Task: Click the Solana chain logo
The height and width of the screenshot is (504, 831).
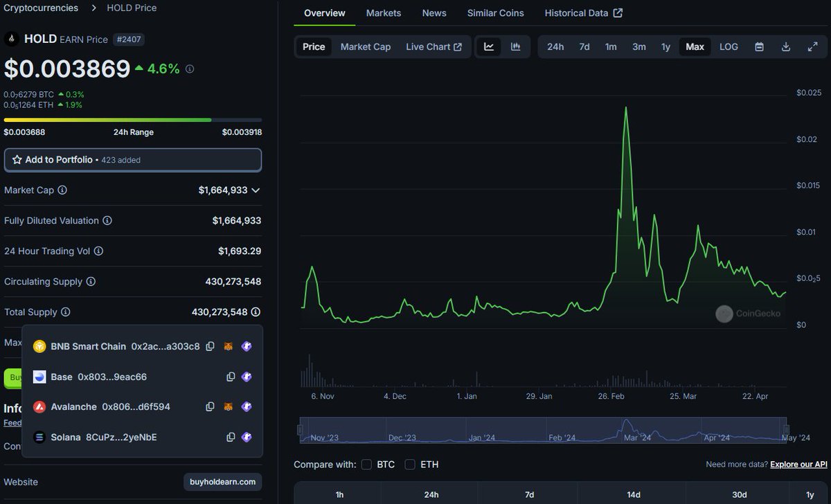Action: 39,437
